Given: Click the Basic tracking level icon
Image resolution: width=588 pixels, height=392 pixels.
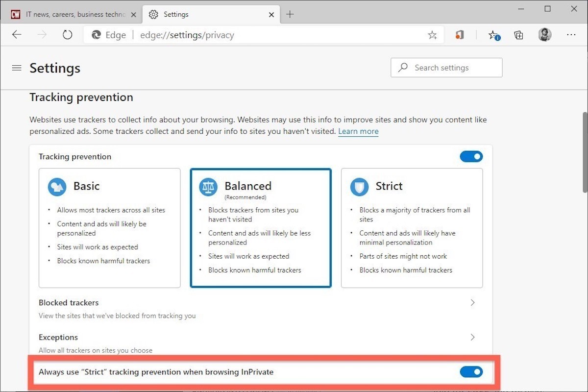Looking at the screenshot, I should [x=57, y=186].
